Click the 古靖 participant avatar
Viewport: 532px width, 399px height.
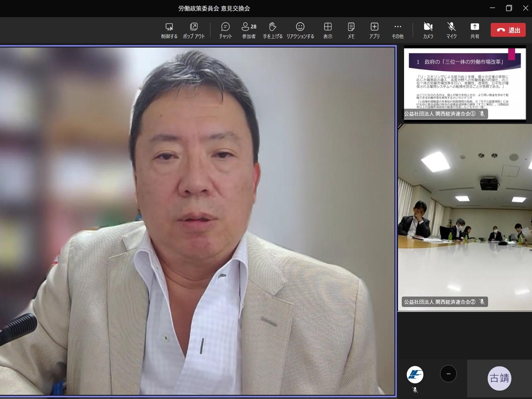[499, 378]
